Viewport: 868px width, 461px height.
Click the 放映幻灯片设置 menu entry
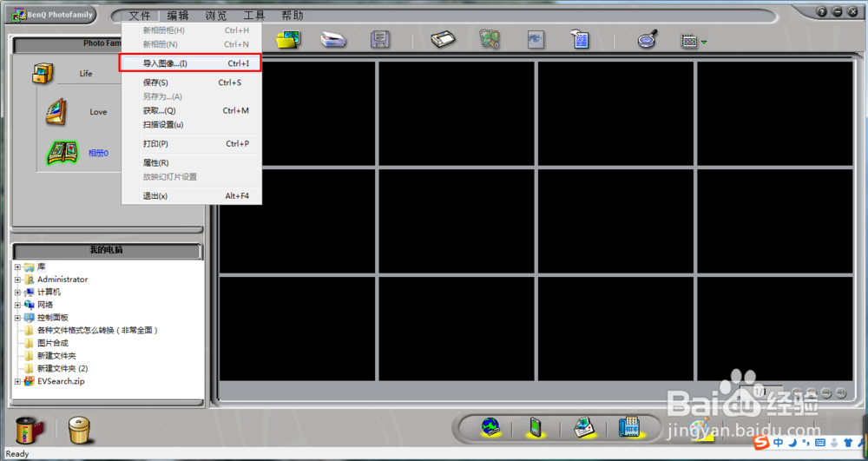[x=192, y=177]
